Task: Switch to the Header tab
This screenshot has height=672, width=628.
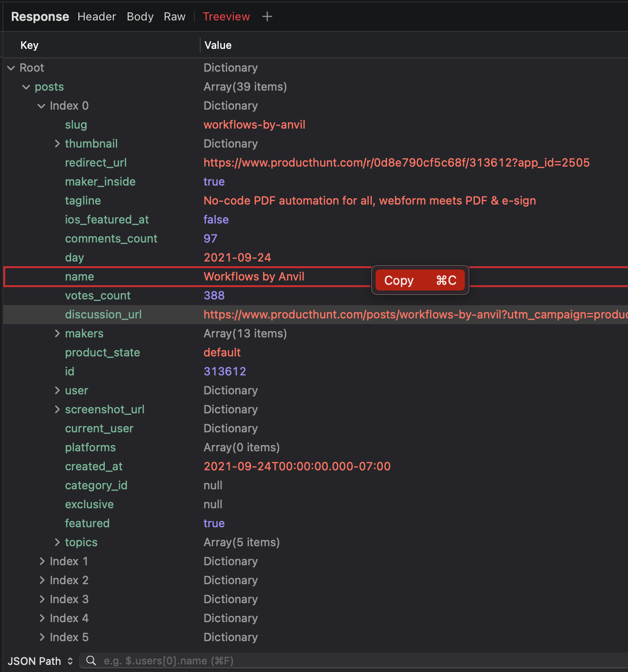Action: pyautogui.click(x=97, y=17)
